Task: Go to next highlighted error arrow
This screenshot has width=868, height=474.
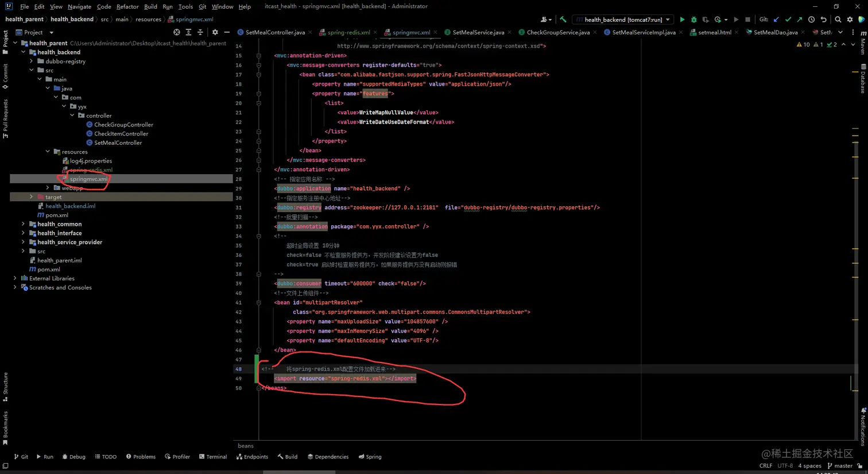Action: 852,45
